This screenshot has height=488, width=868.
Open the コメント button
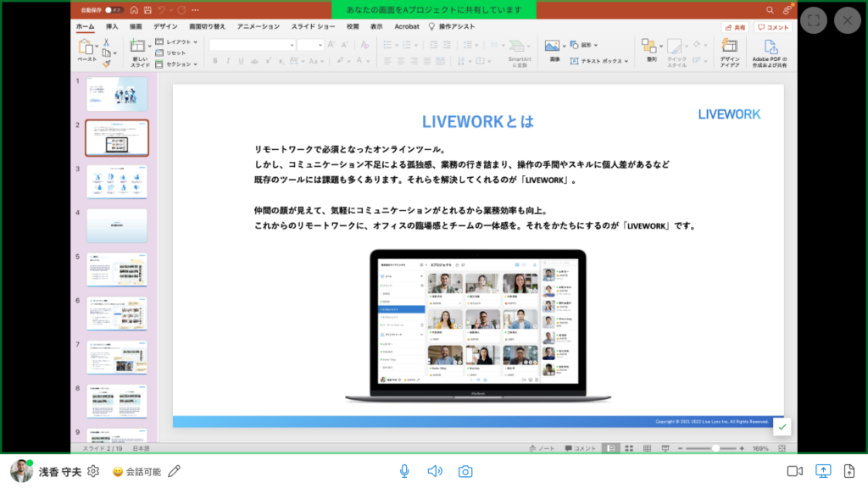[x=773, y=27]
